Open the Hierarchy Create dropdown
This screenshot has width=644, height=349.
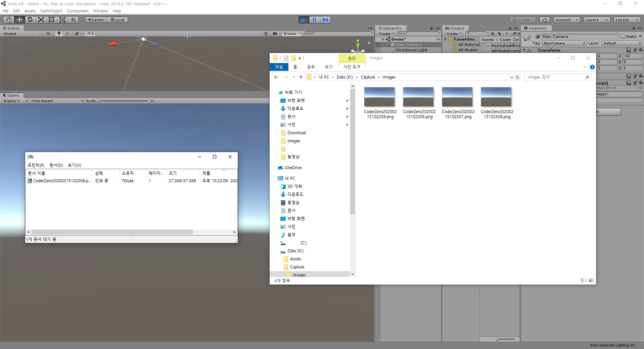coord(385,34)
